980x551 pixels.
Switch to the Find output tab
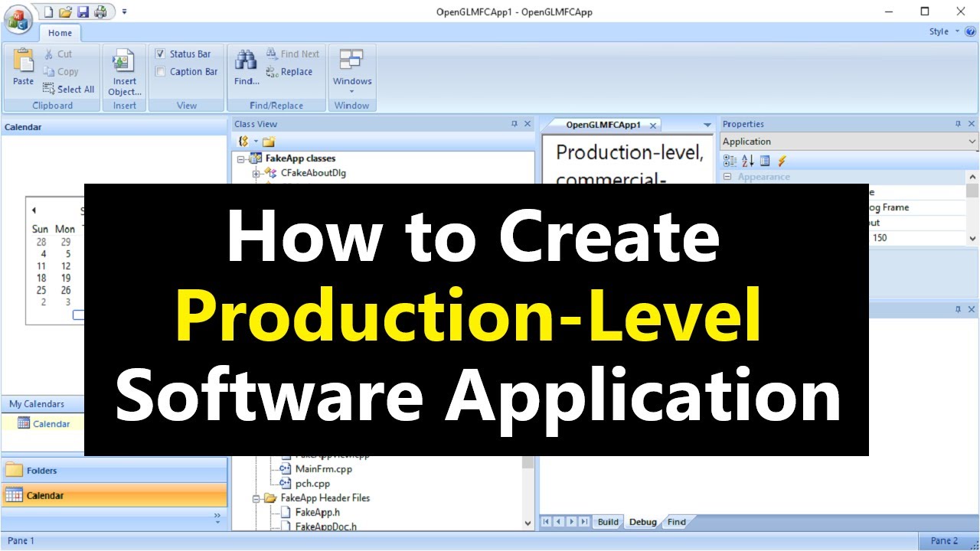[676, 522]
